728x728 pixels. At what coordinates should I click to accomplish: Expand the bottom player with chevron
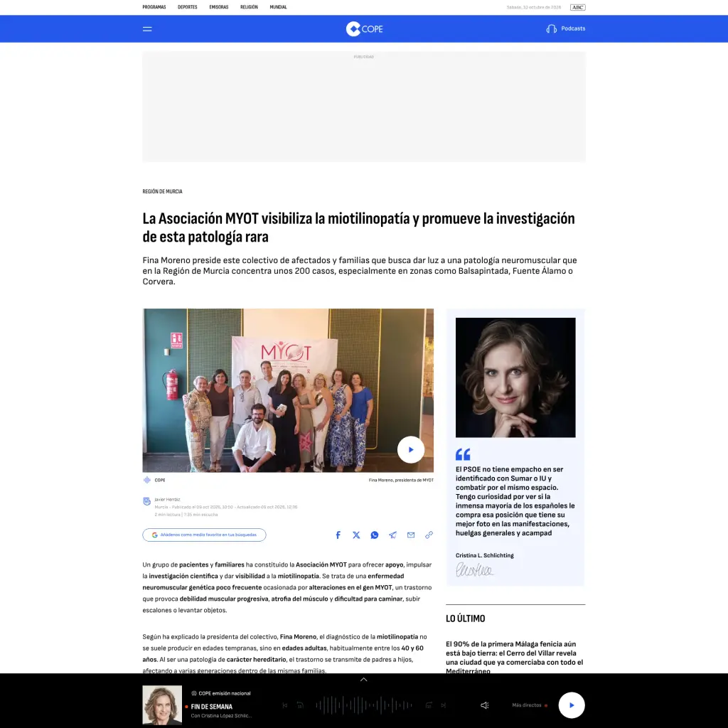tap(363, 679)
